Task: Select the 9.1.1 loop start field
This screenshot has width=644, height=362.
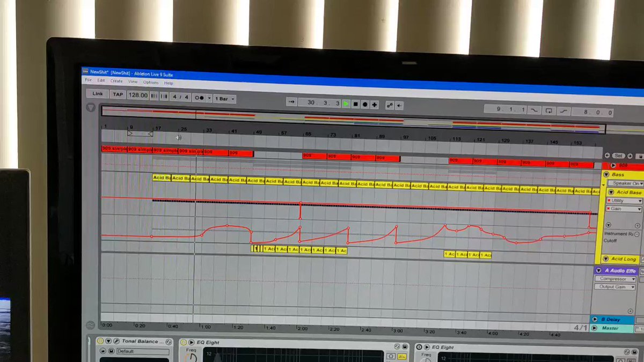Action: (505, 109)
